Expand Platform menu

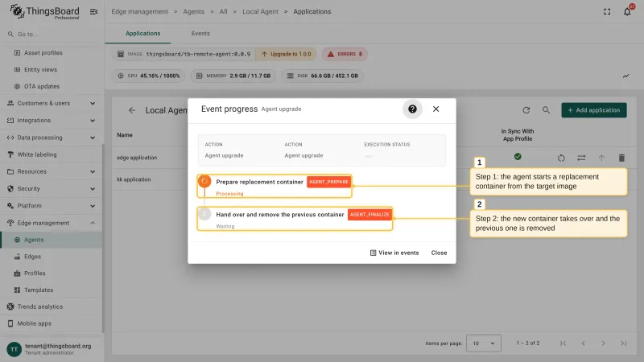point(52,206)
